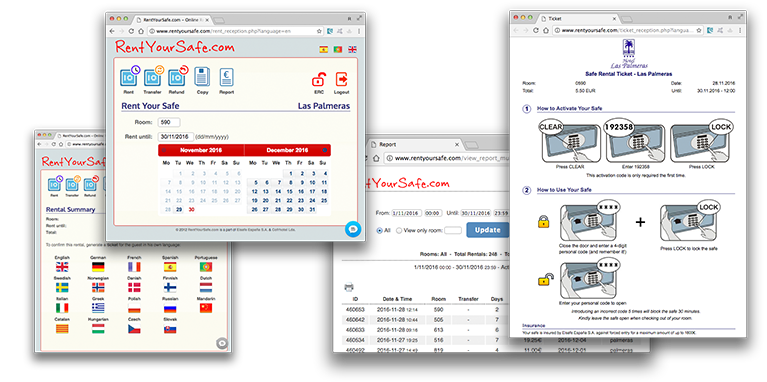
Task: Click the Las Palmeras hotel logo on the ticket
Action: coord(629,55)
